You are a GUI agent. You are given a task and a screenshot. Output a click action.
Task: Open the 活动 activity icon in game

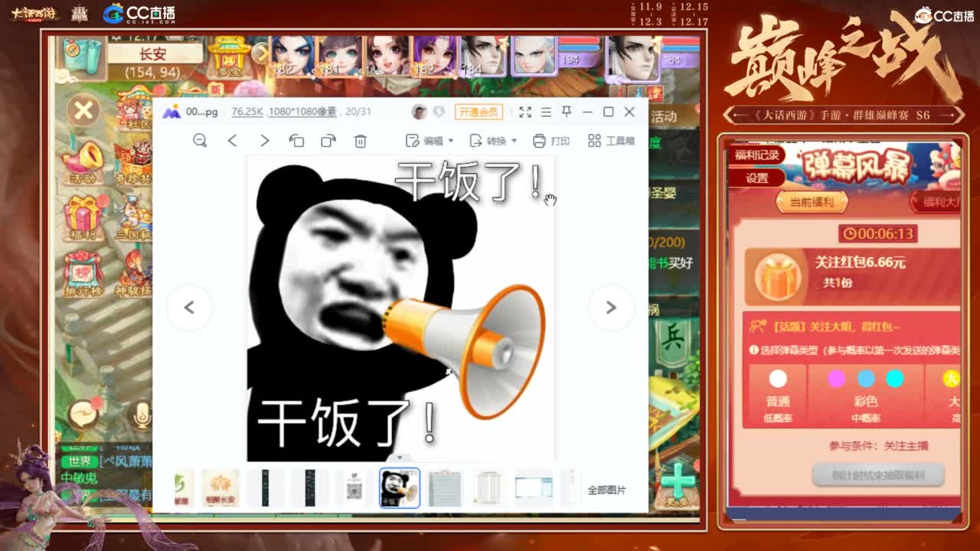83,163
